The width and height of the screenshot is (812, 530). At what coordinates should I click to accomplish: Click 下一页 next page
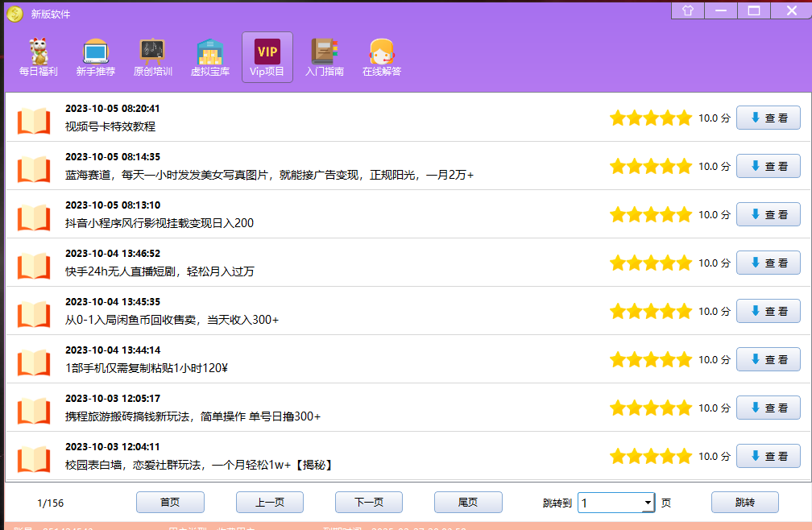[x=368, y=502]
